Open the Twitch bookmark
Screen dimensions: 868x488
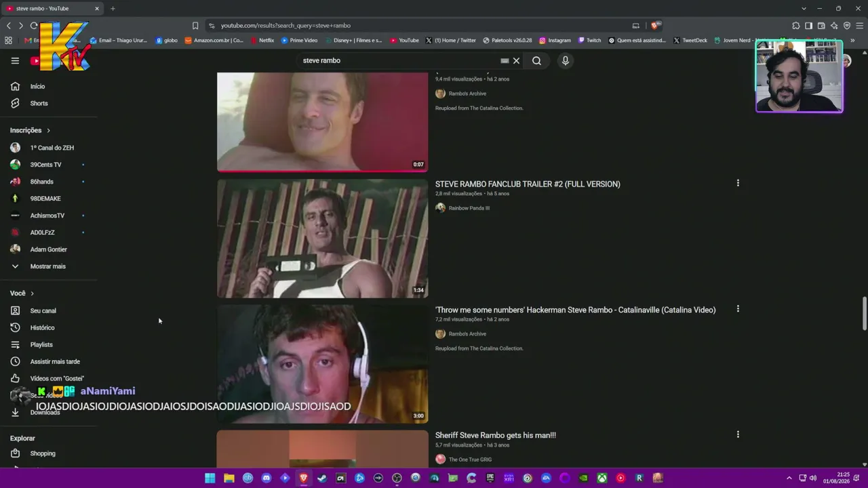click(x=589, y=40)
